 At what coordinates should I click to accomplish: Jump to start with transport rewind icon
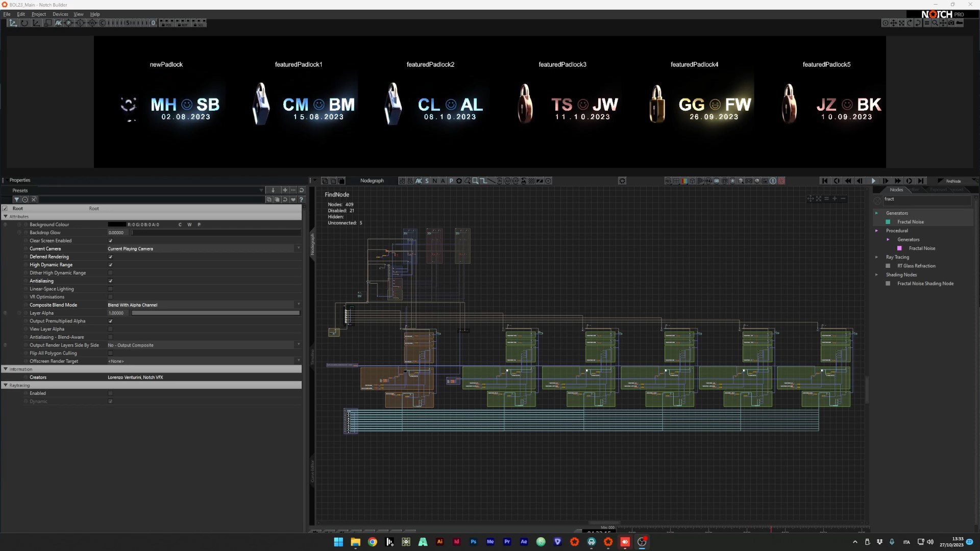(x=824, y=181)
